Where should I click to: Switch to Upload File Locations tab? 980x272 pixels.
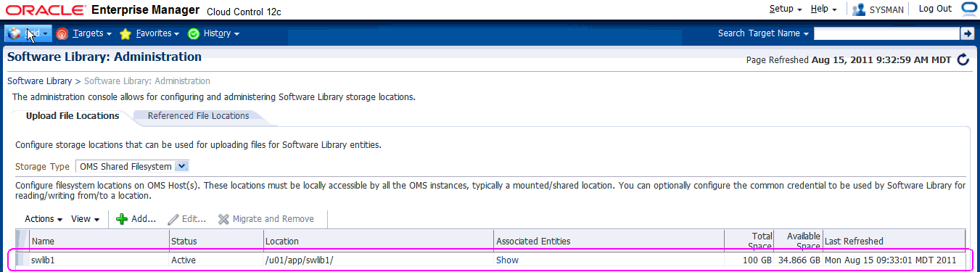(73, 116)
